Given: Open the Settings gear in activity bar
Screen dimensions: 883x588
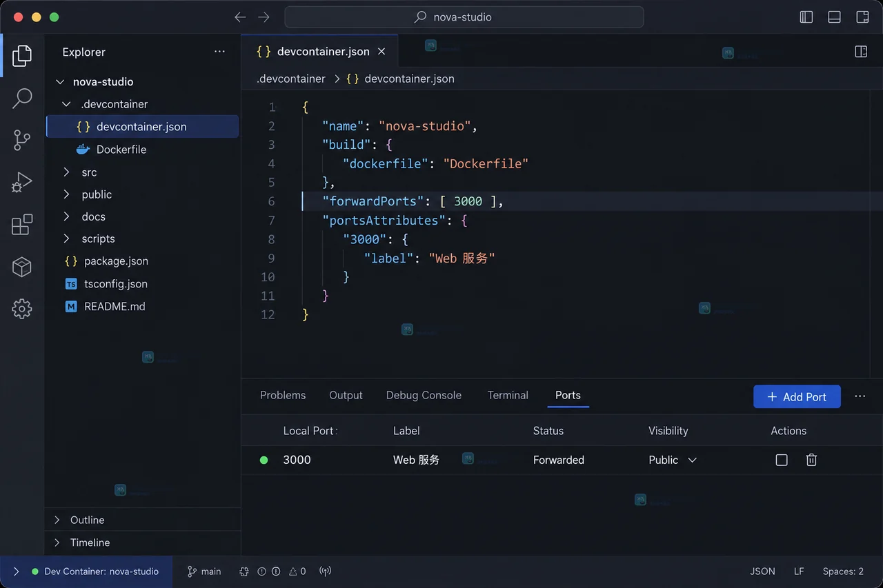Looking at the screenshot, I should (22, 309).
